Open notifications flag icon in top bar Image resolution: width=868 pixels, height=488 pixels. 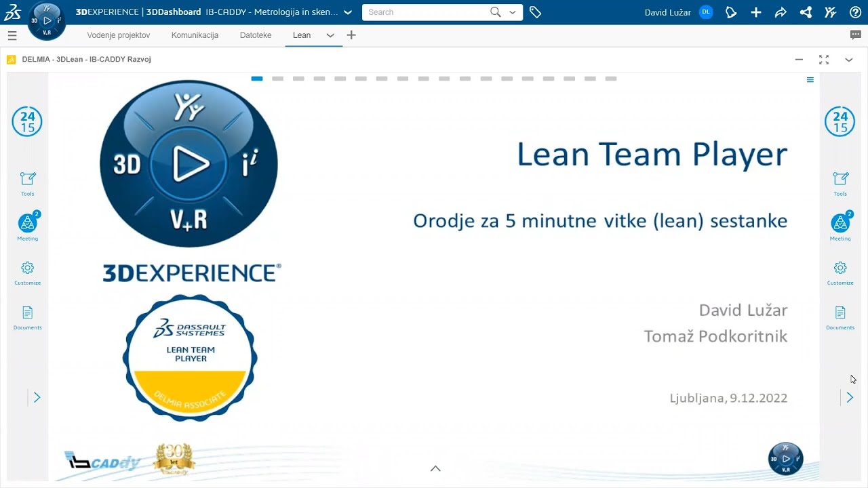point(731,12)
